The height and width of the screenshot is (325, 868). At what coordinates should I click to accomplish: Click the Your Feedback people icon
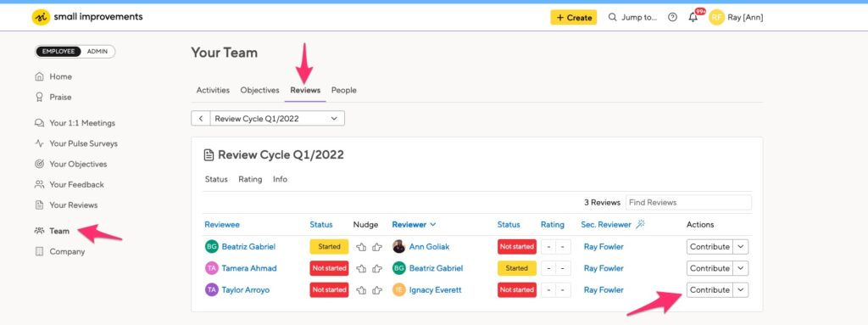pos(39,185)
